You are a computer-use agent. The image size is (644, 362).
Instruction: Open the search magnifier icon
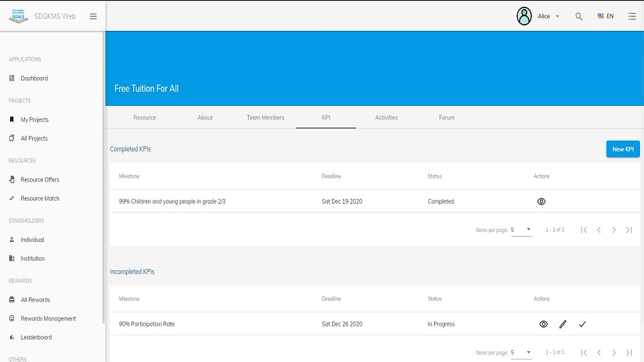click(x=579, y=16)
